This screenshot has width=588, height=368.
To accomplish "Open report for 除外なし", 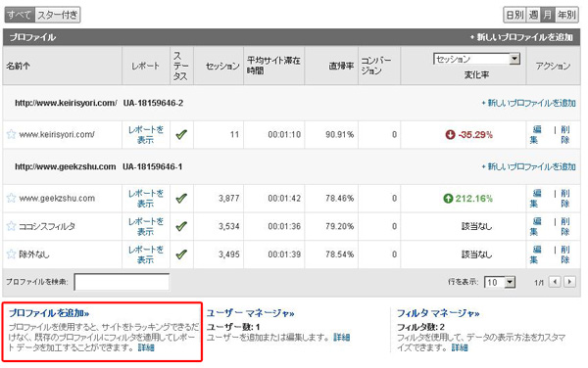I will [145, 254].
